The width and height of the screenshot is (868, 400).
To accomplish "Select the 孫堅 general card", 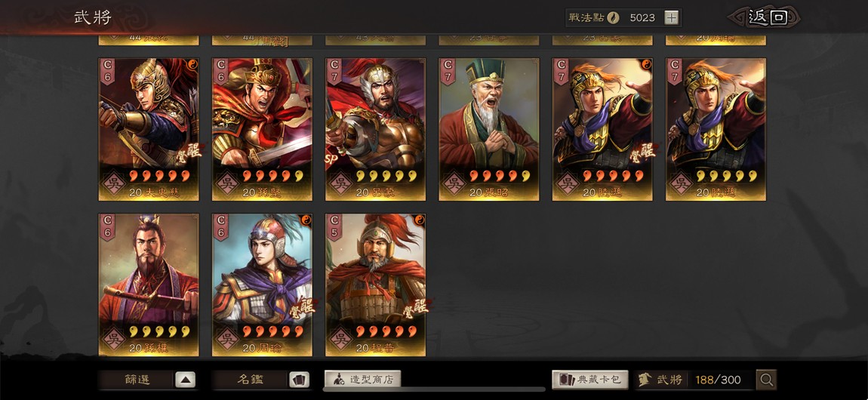I will (262, 130).
